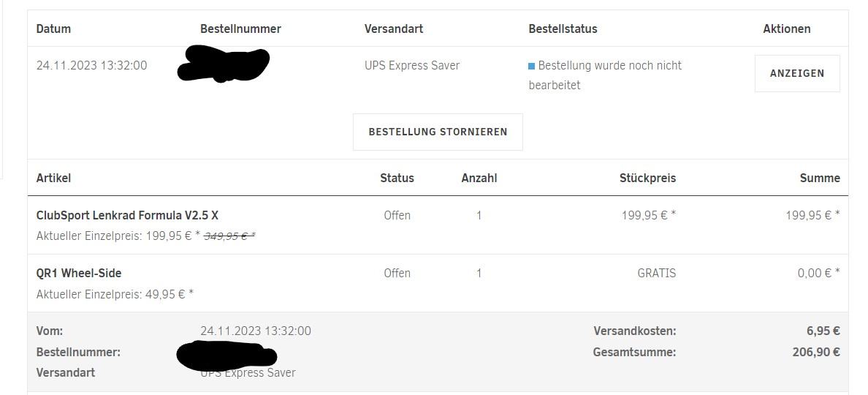Click the blue order status square icon
Viewport: 868px width, 395px height.
(x=532, y=66)
